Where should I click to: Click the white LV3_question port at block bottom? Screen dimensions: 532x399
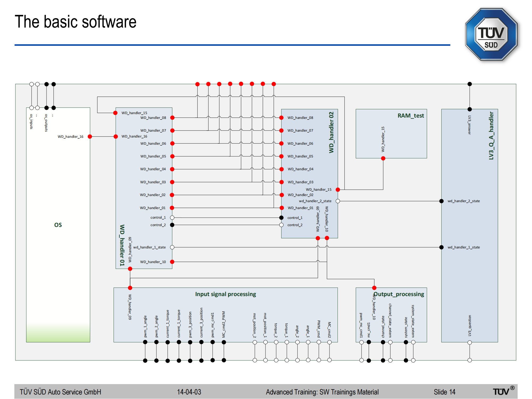pyautogui.click(x=469, y=342)
